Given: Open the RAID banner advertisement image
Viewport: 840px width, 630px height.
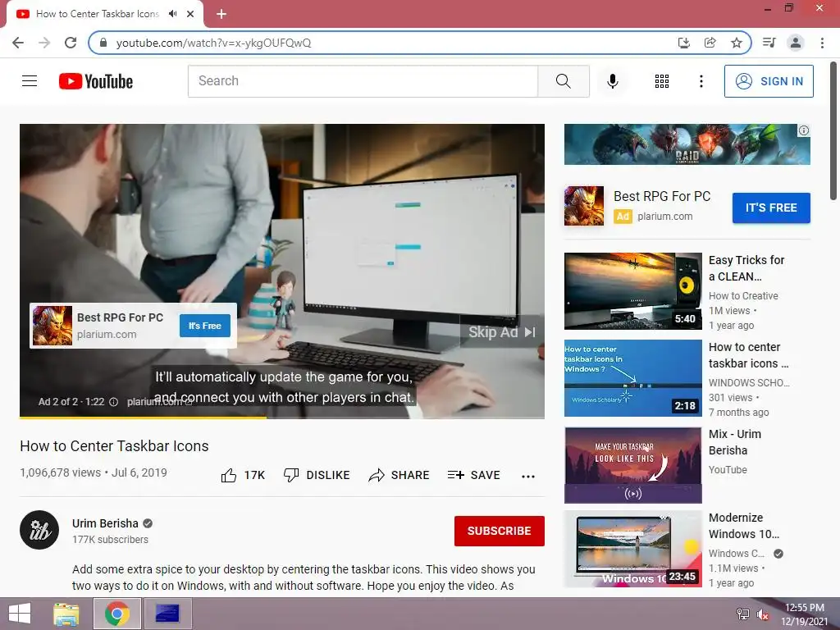Looking at the screenshot, I should coord(687,144).
